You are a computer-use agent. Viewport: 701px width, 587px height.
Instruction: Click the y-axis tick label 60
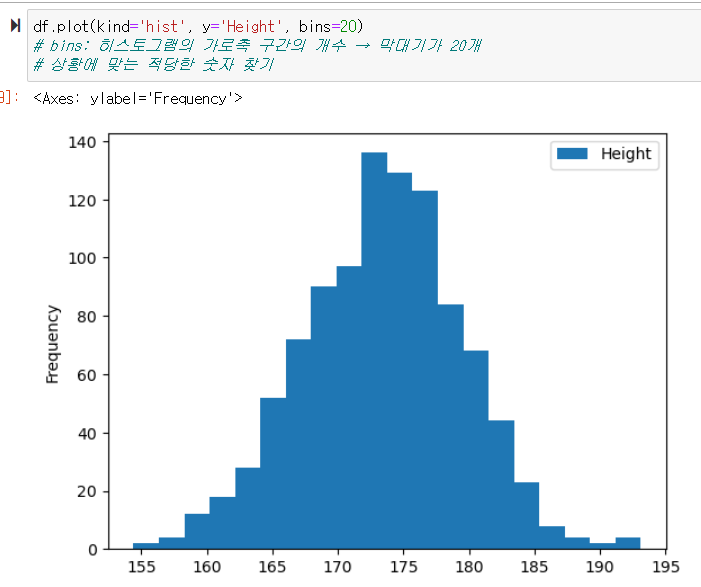pos(86,376)
